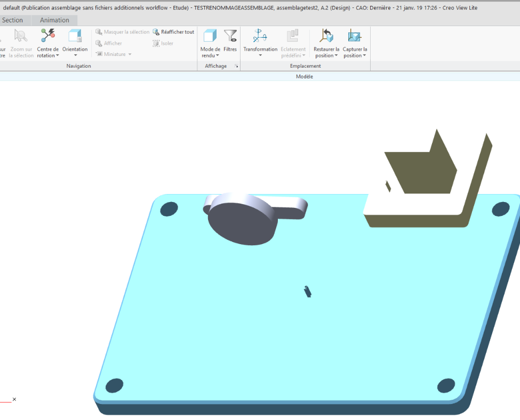Switch to the Section tab
This screenshot has width=520, height=420.
13,20
